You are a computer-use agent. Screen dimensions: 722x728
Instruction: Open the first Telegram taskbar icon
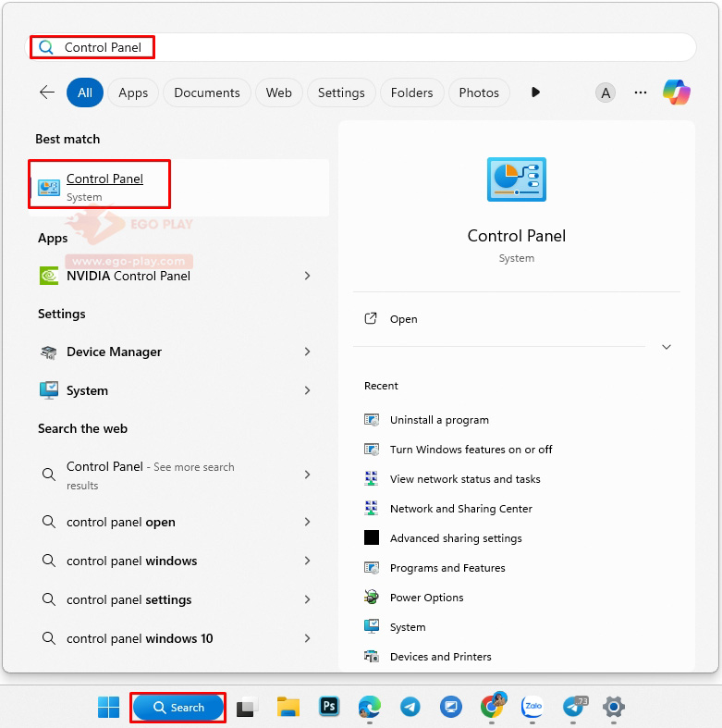(410, 707)
